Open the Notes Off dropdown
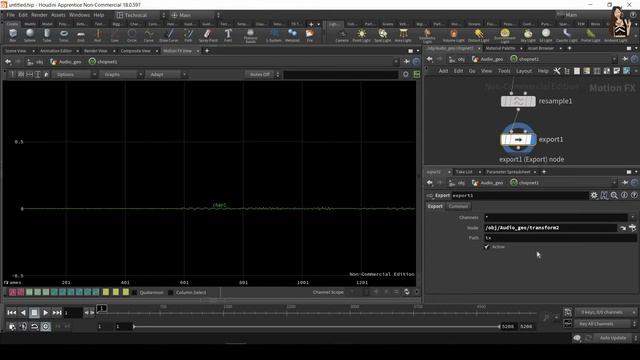 (262, 75)
